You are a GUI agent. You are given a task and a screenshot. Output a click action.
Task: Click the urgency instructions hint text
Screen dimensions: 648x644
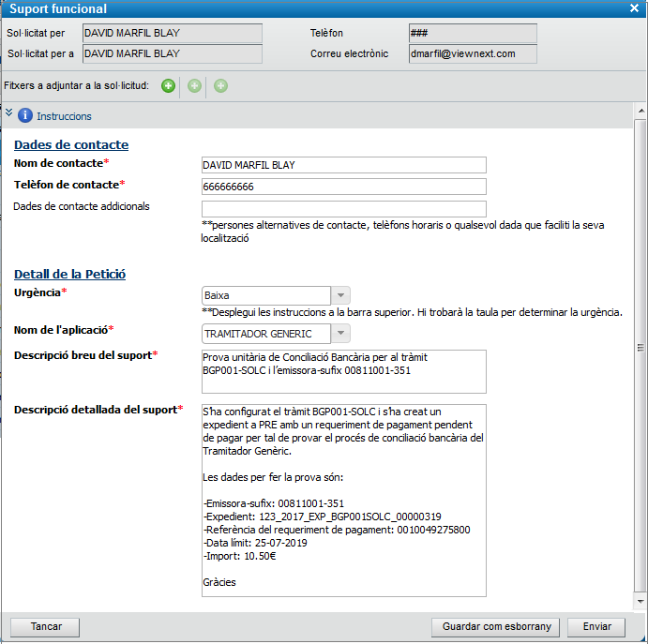click(412, 312)
